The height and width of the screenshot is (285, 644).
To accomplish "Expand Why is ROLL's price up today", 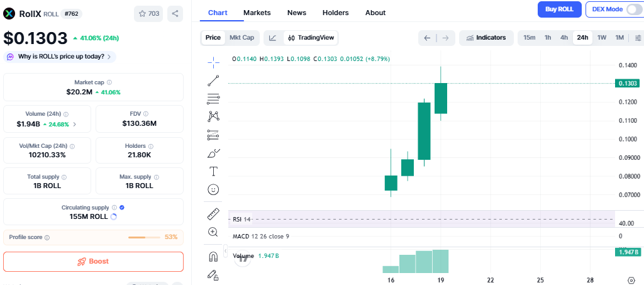I will tap(60, 57).
